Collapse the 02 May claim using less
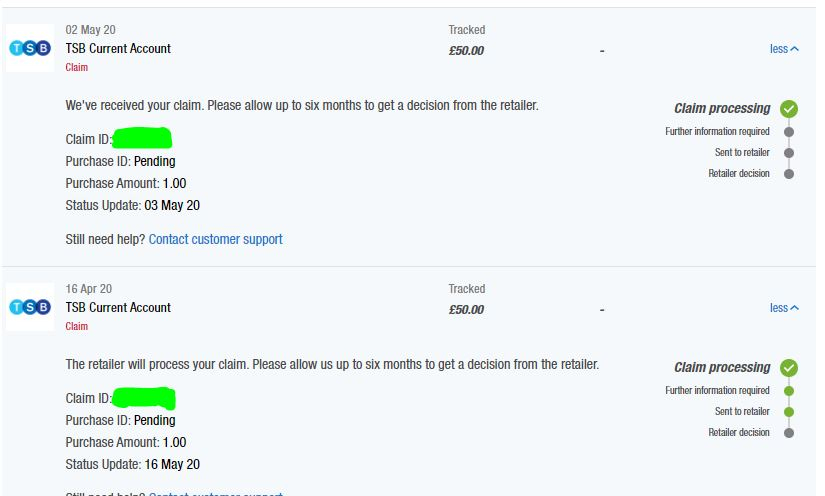825x496 pixels. tap(784, 49)
